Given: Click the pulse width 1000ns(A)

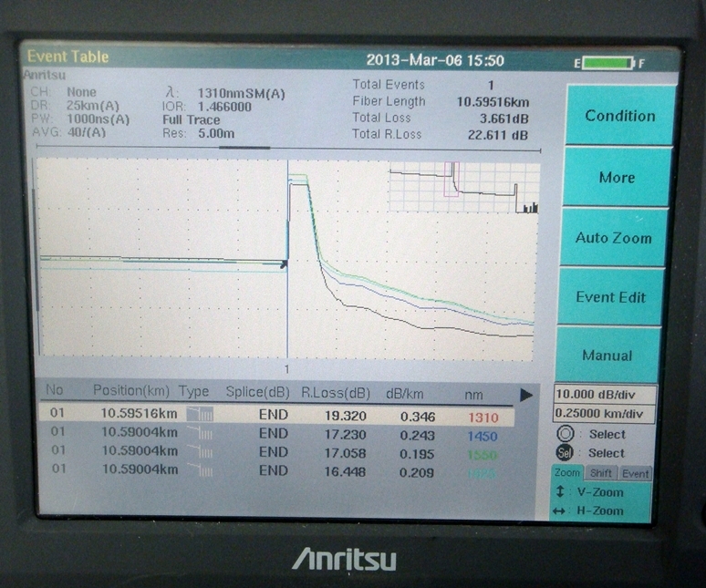Looking at the screenshot, I should (99, 119).
